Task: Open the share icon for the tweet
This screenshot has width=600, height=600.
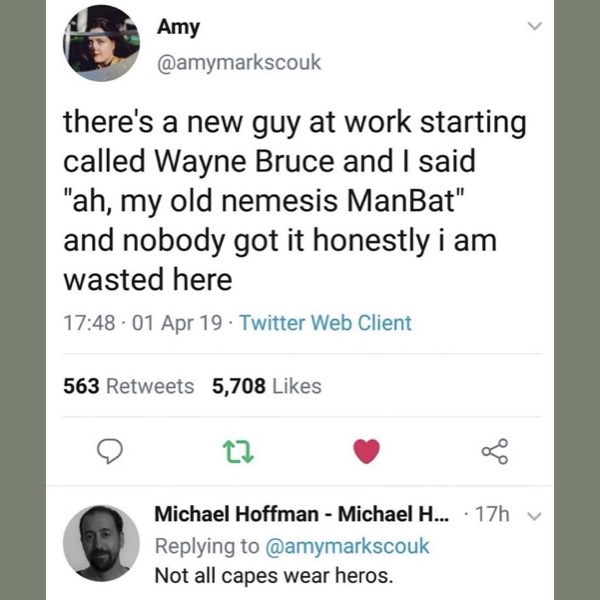Action: point(495,452)
